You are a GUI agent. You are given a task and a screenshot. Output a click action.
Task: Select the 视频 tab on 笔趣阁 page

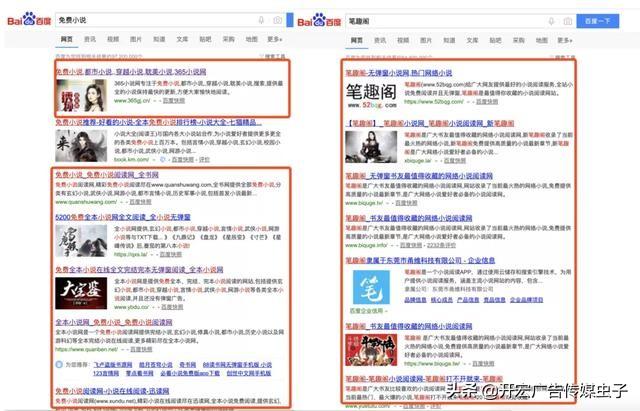(x=403, y=40)
